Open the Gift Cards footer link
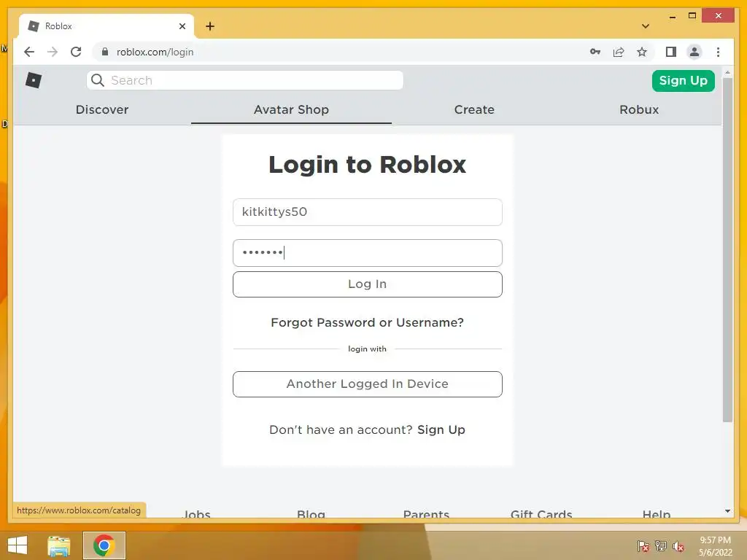 pyautogui.click(x=541, y=514)
